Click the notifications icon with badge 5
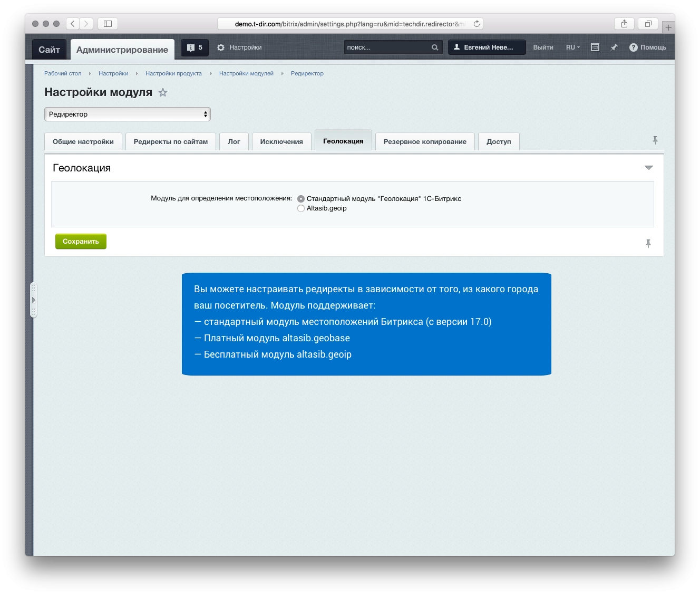The height and width of the screenshot is (595, 700). point(195,47)
